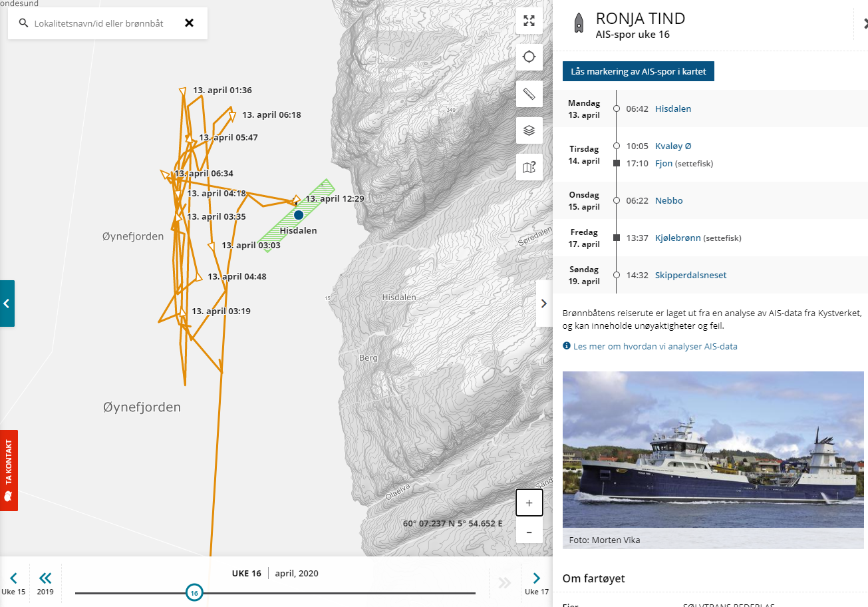This screenshot has height=607, width=868.
Task: Toggle fullscreen map view
Action: click(x=529, y=20)
